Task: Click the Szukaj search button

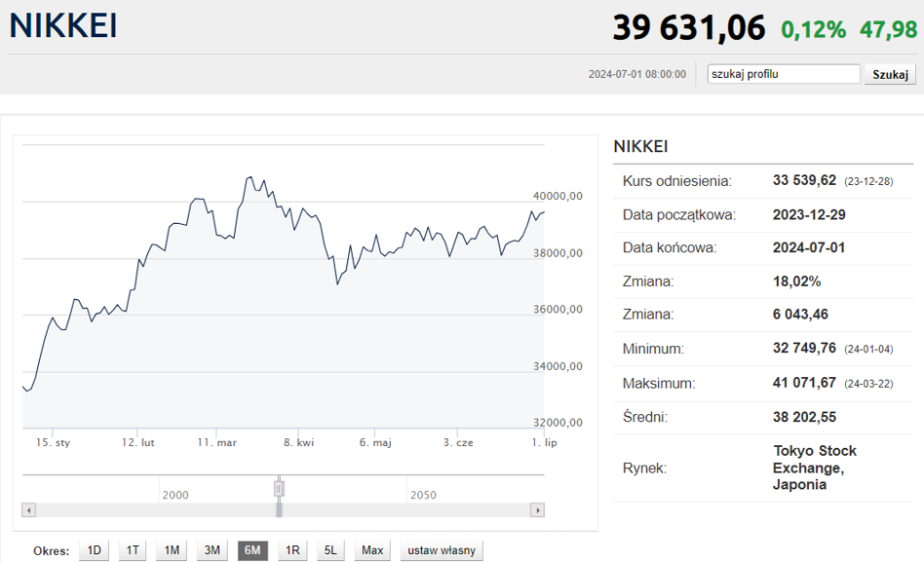Action: click(890, 74)
